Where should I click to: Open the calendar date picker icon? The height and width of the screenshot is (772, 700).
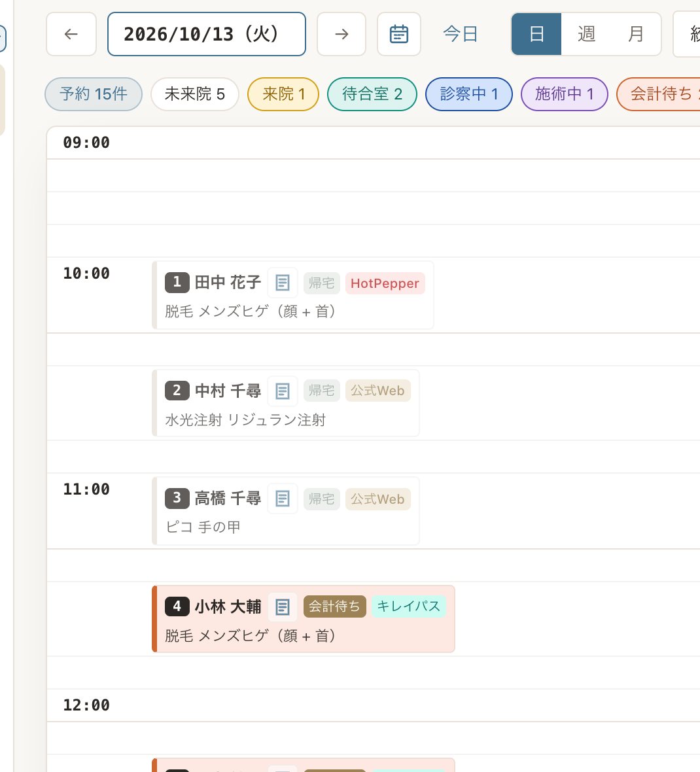(398, 34)
